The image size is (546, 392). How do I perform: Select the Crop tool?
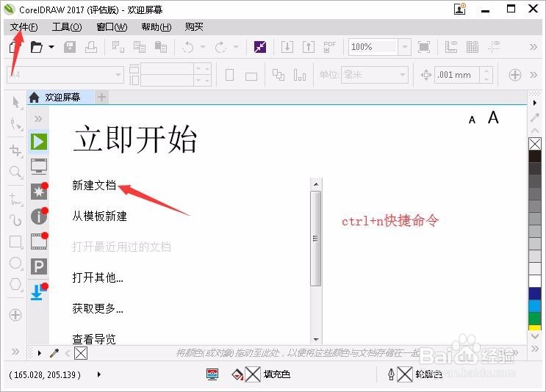pos(15,151)
